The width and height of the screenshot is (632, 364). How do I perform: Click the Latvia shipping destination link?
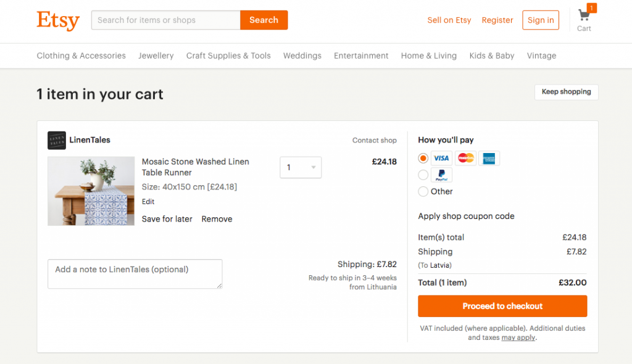tap(439, 265)
